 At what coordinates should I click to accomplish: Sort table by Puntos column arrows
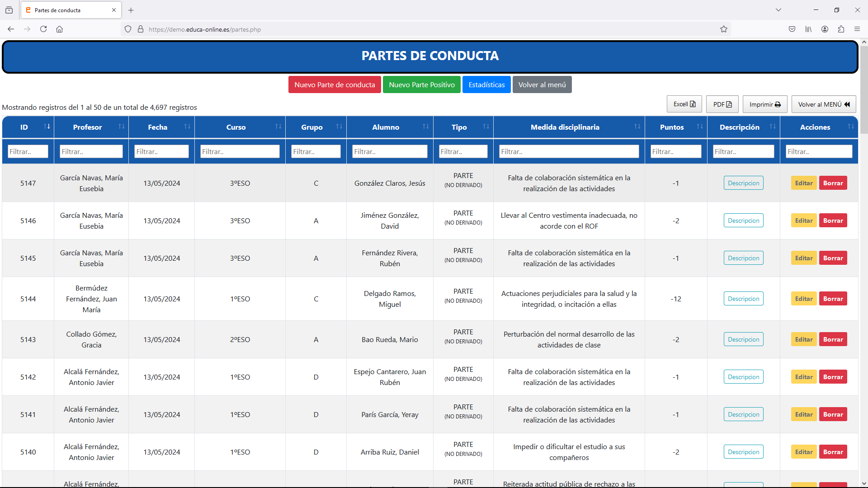700,127
